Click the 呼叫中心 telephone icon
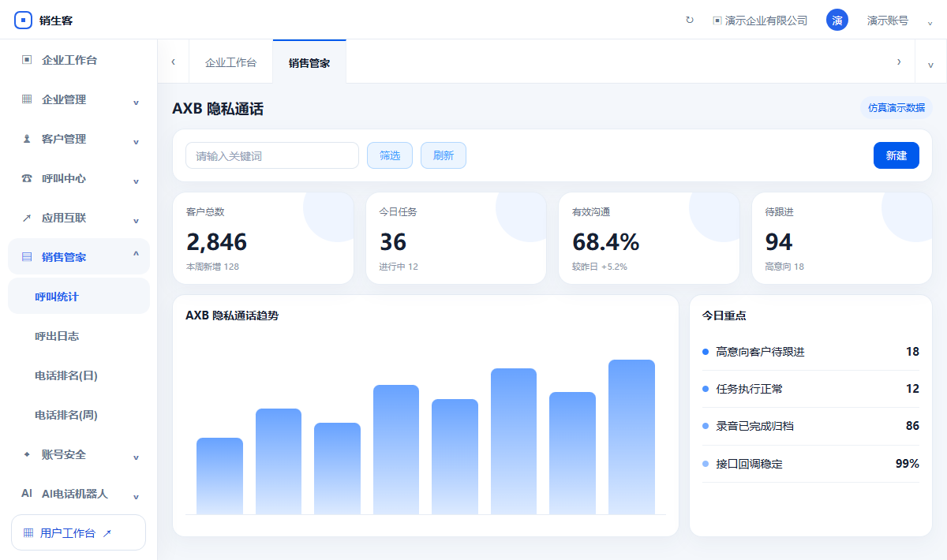The image size is (947, 560). tap(27, 178)
